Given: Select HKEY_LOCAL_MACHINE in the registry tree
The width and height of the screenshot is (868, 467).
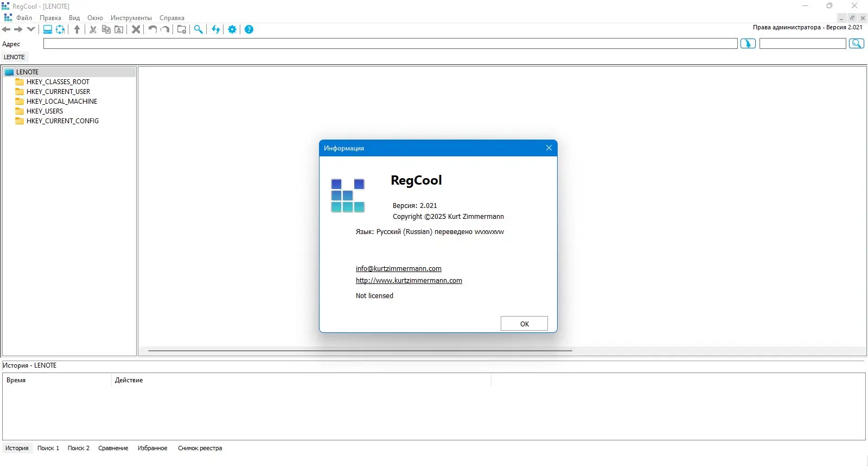Looking at the screenshot, I should tap(62, 102).
